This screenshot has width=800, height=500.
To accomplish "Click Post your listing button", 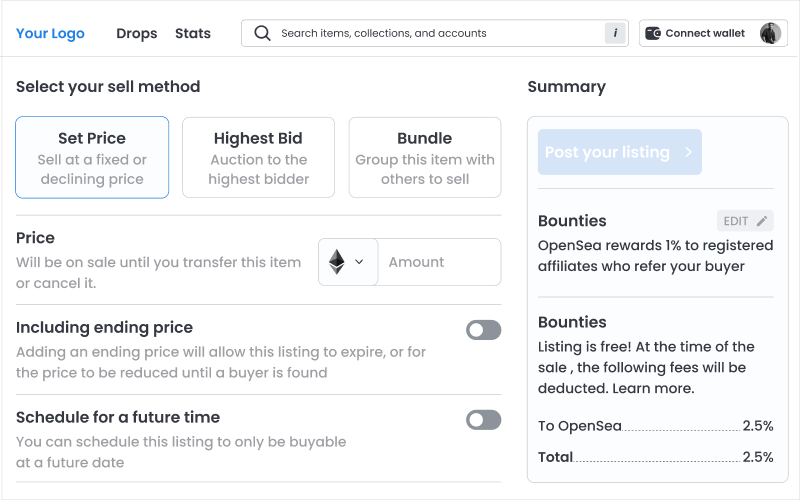I will (620, 152).
